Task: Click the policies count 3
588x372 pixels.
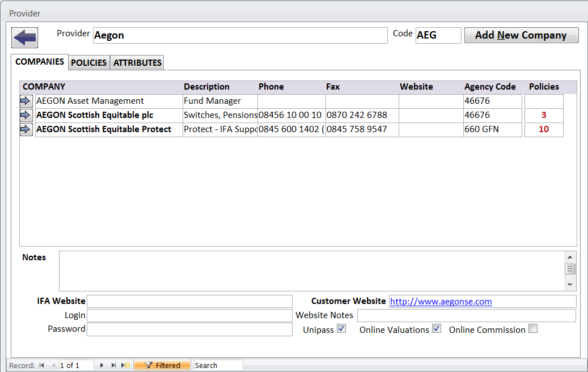Action: click(x=544, y=116)
